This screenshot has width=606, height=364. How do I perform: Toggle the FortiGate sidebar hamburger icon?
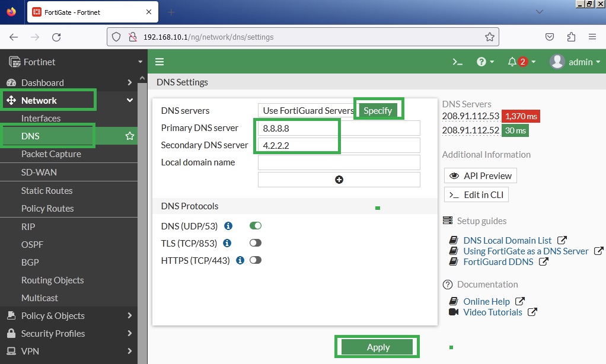(x=160, y=62)
